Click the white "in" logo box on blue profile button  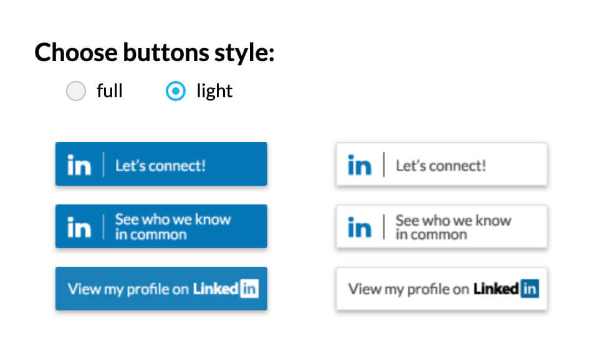[x=249, y=289]
